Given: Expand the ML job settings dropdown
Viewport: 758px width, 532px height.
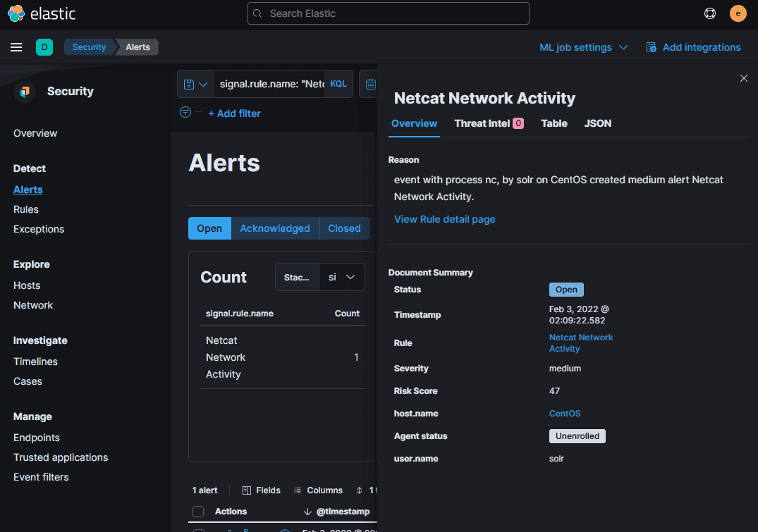Looking at the screenshot, I should pos(584,47).
